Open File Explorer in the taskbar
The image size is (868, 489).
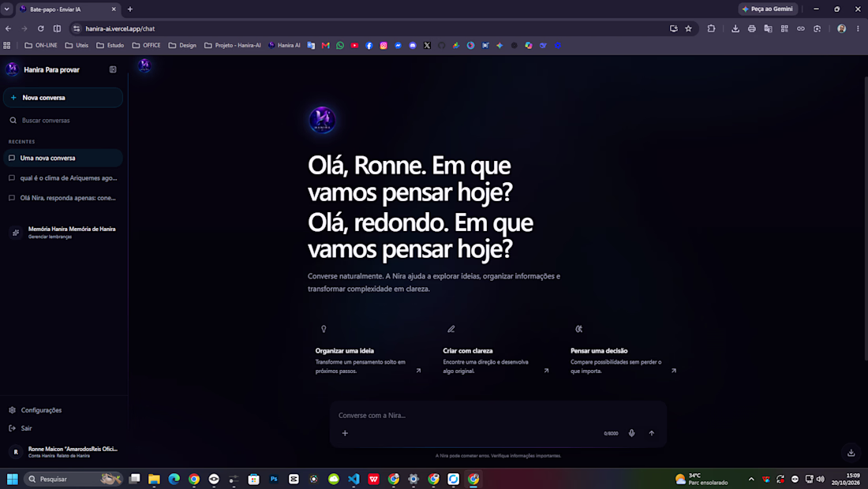click(154, 479)
